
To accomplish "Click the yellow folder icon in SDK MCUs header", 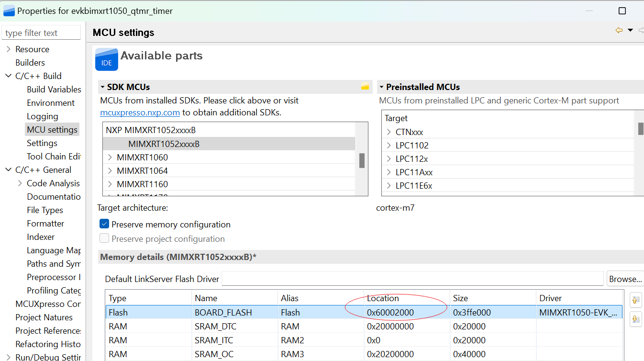I will 365,87.
